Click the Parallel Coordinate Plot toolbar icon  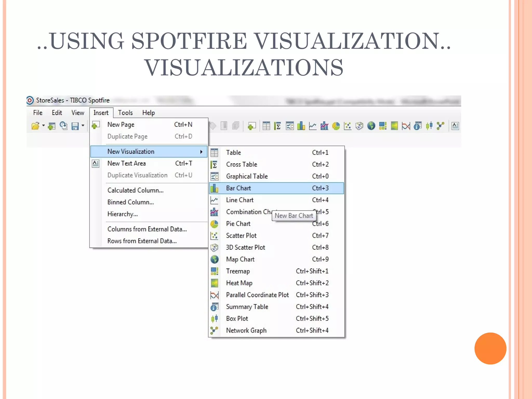[406, 126]
